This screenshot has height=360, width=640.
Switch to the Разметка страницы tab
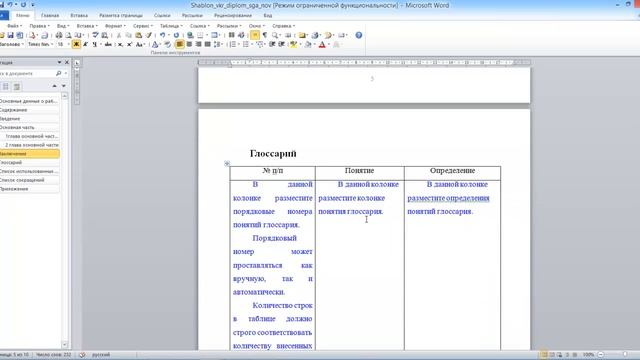[121, 16]
